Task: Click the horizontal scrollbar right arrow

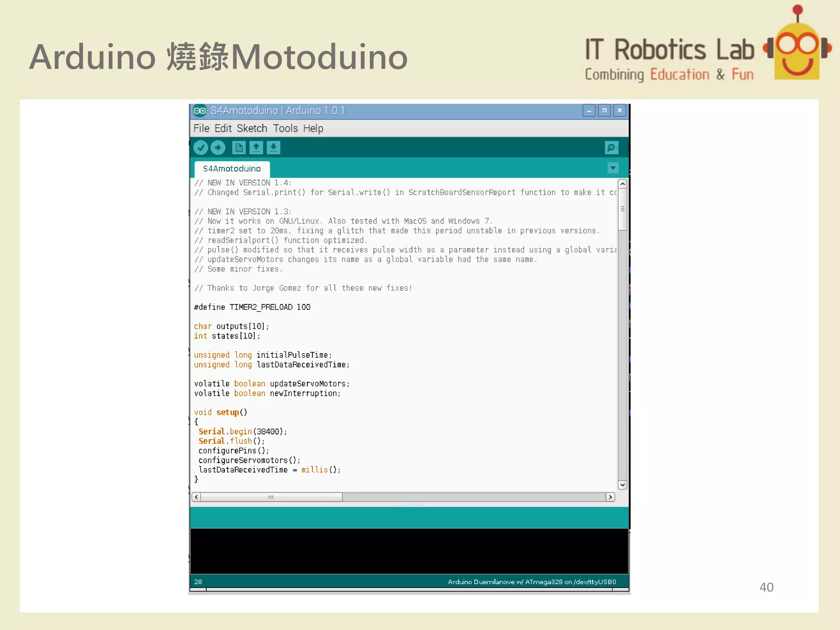Action: pos(610,497)
